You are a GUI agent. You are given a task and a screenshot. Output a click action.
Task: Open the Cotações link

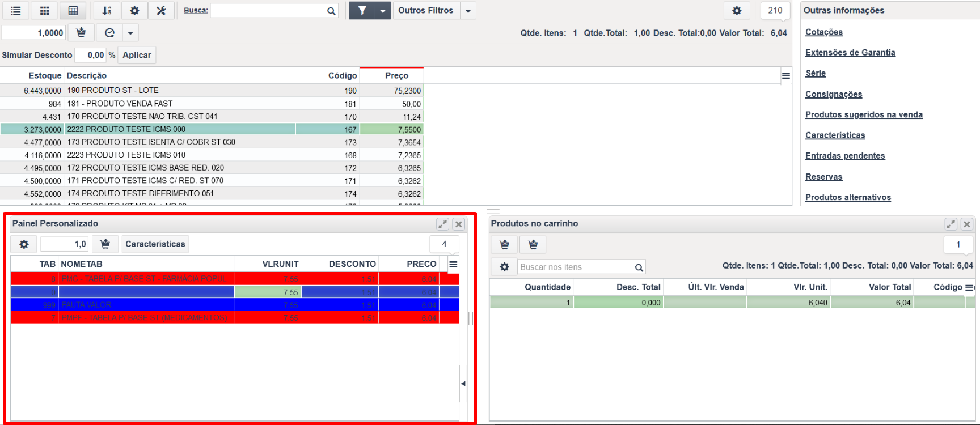coord(823,32)
